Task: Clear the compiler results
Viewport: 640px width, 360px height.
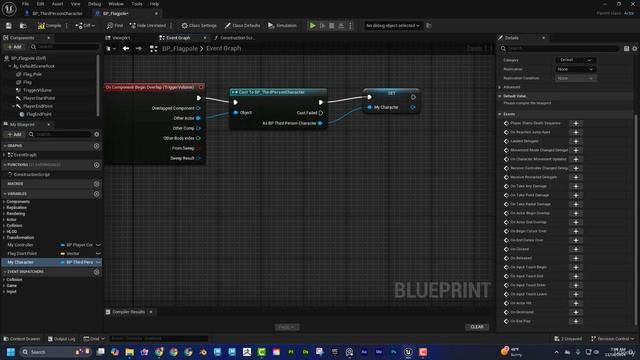Action: [x=477, y=327]
